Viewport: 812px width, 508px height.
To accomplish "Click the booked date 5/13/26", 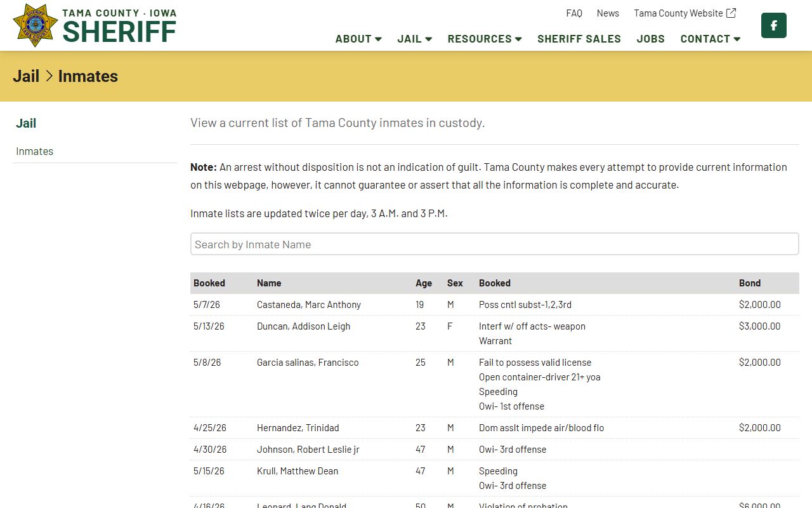I will point(209,326).
